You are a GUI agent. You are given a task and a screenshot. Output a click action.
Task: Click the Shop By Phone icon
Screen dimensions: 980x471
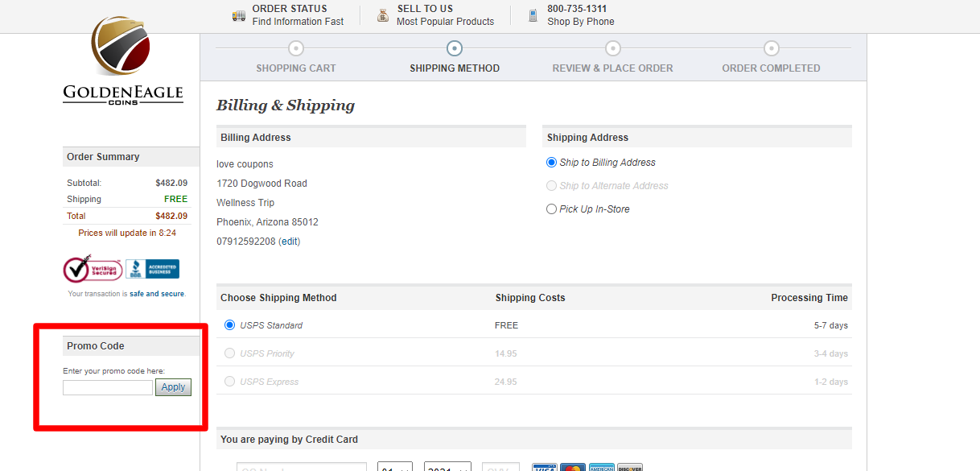point(533,15)
